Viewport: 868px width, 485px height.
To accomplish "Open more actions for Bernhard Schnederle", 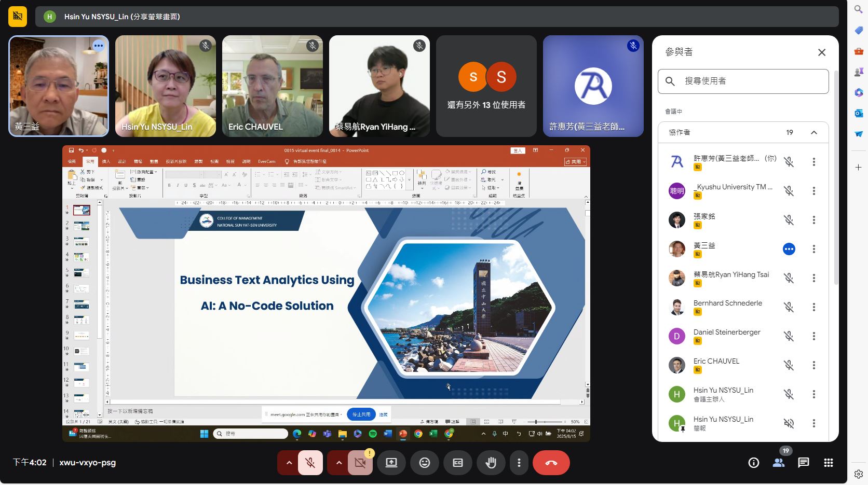I will (813, 307).
